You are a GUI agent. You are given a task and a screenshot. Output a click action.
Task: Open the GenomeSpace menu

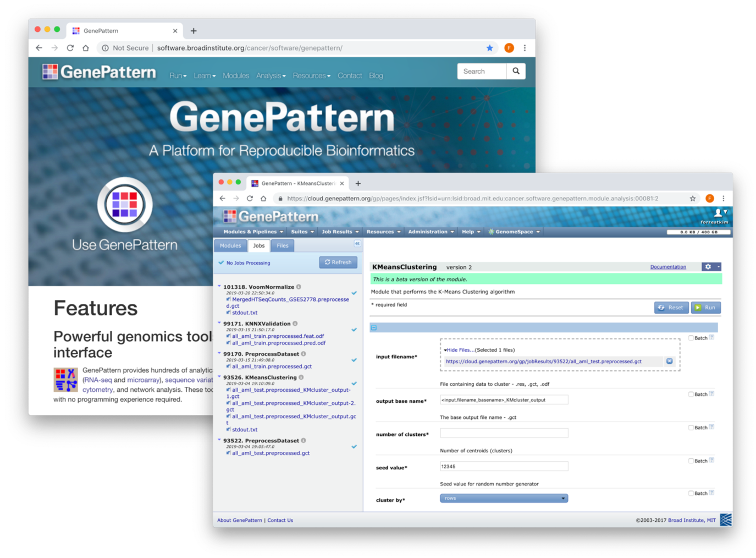515,232
